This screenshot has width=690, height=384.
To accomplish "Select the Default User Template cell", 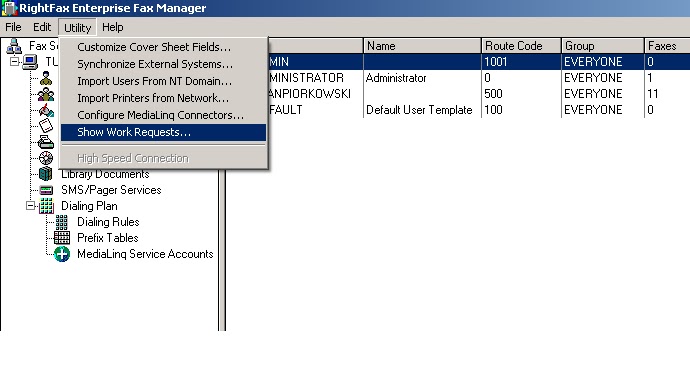I will [x=419, y=110].
